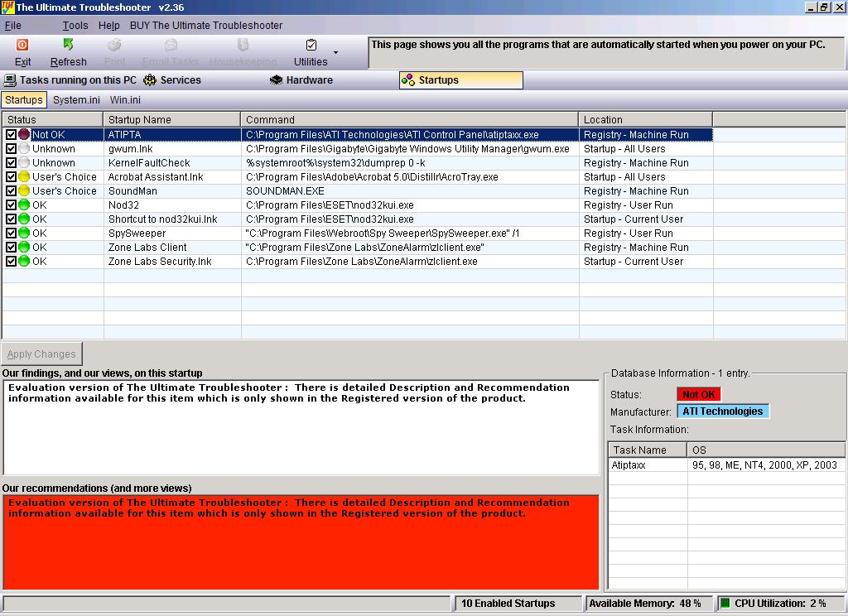The height and width of the screenshot is (616, 848).
Task: Open the Tools menu
Action: 75,26
